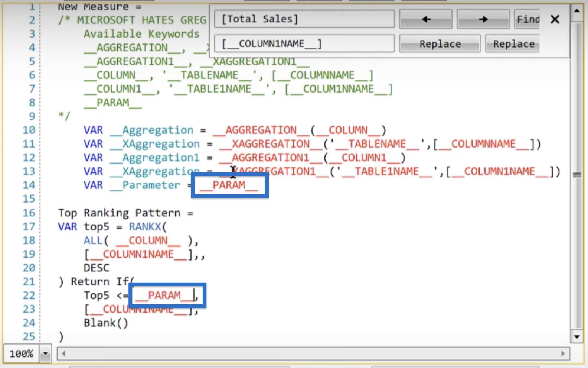Click '__TABLE1NAME__' on line 13
Viewport: 588px width, 368px height.
[386, 171]
